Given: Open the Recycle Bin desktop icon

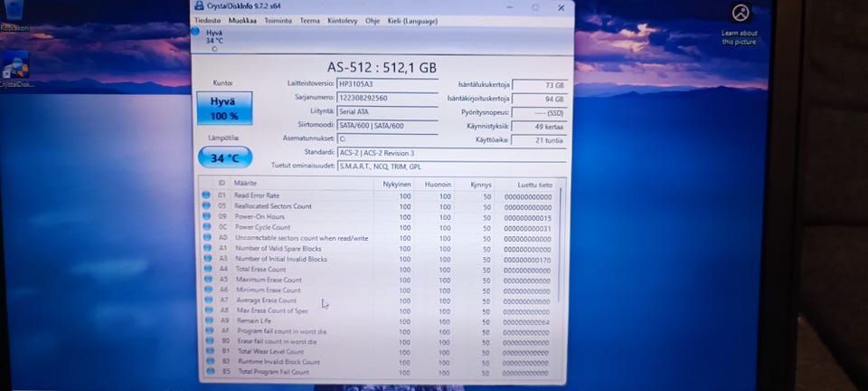Looking at the screenshot, I should click(x=14, y=15).
